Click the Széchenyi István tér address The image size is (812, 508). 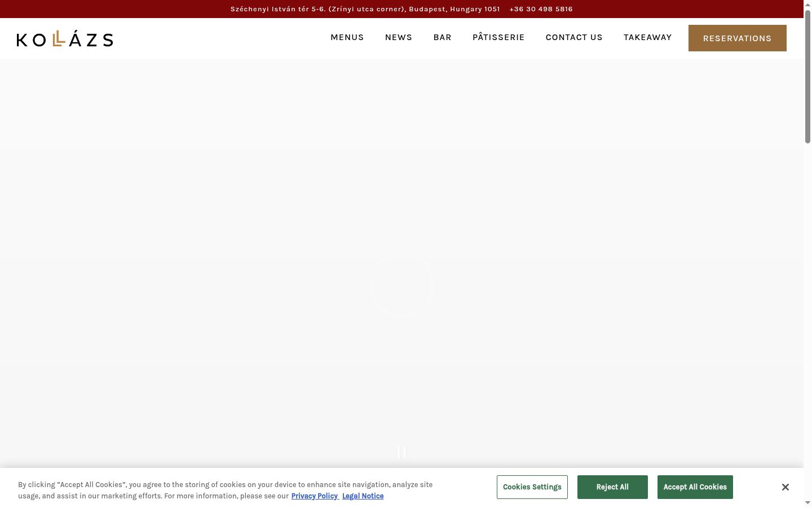pos(365,9)
